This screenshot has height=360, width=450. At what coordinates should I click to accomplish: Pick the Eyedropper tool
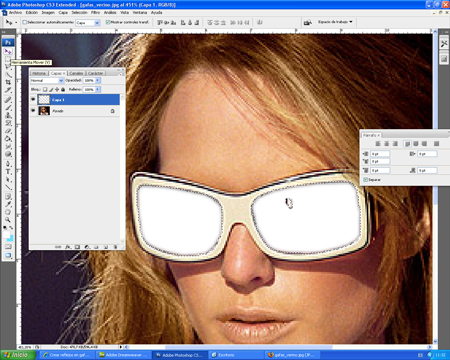8,204
